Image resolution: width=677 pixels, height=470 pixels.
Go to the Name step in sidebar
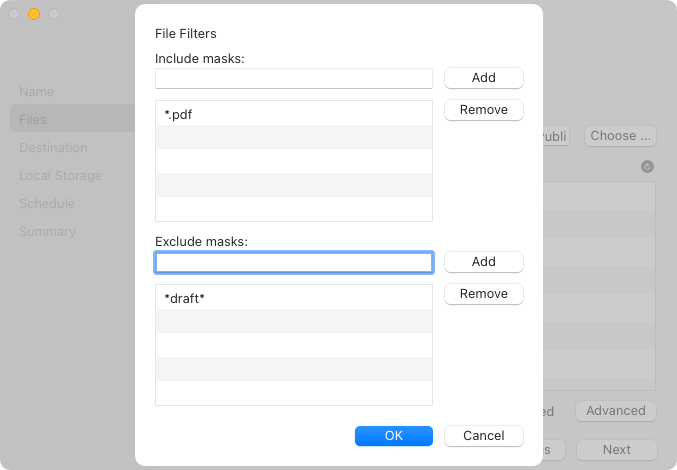pos(35,91)
